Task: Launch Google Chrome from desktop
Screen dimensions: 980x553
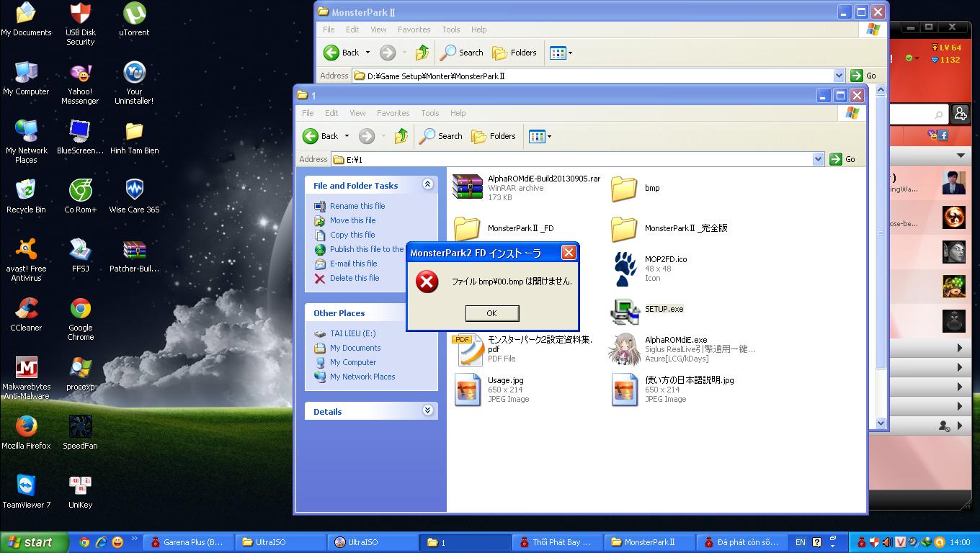Action: click(x=80, y=310)
